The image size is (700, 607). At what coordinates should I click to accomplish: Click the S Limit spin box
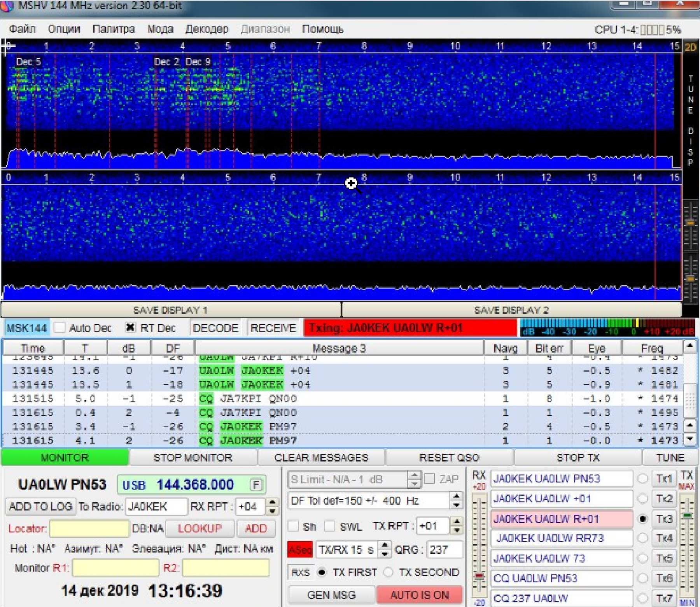(354, 479)
